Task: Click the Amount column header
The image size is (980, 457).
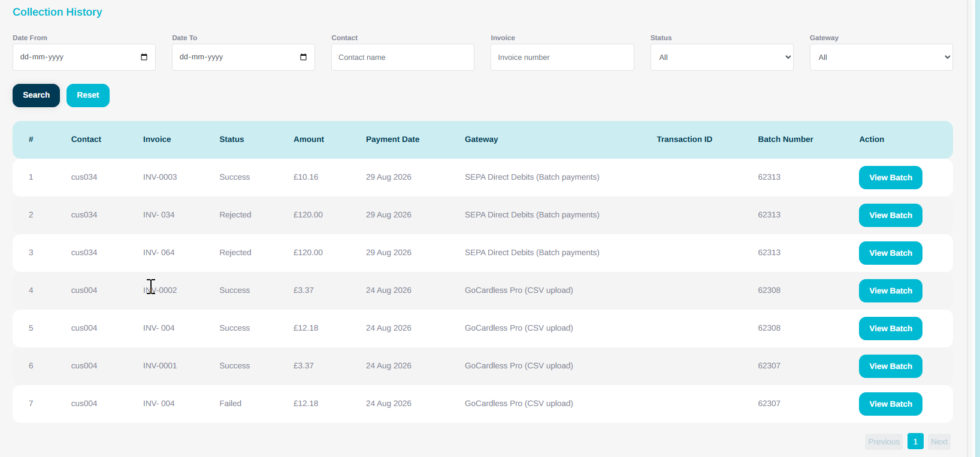Action: (x=308, y=139)
